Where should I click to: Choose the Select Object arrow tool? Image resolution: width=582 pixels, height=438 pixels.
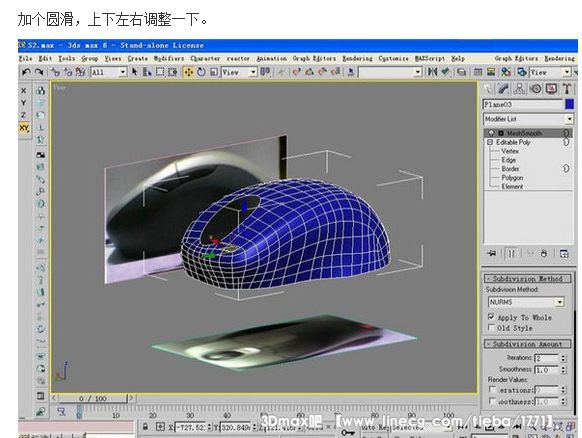(135, 72)
